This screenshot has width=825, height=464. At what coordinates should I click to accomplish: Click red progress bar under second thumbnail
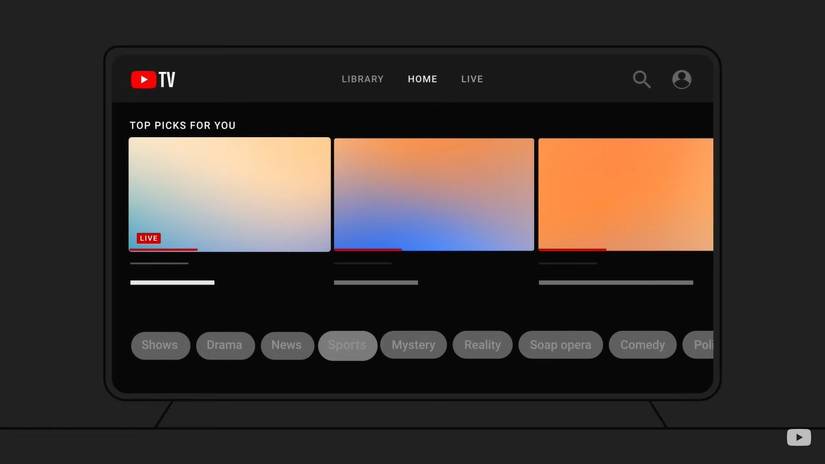[368, 250]
